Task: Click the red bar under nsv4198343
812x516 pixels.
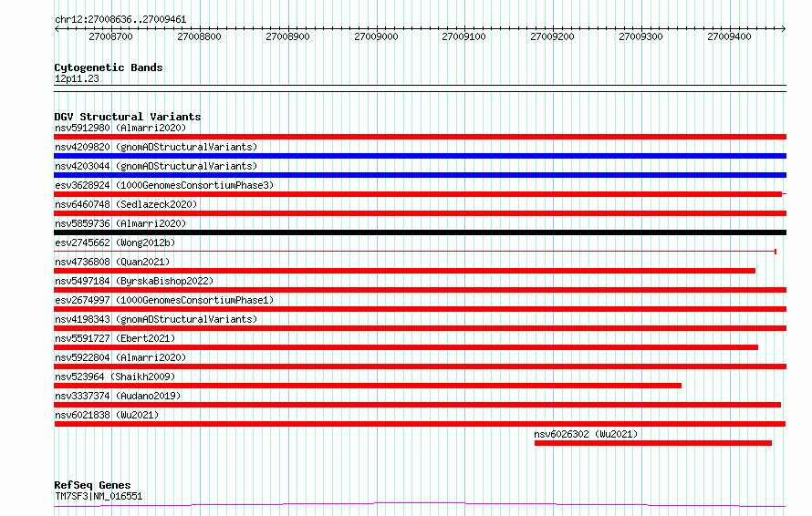Action: coord(420,328)
